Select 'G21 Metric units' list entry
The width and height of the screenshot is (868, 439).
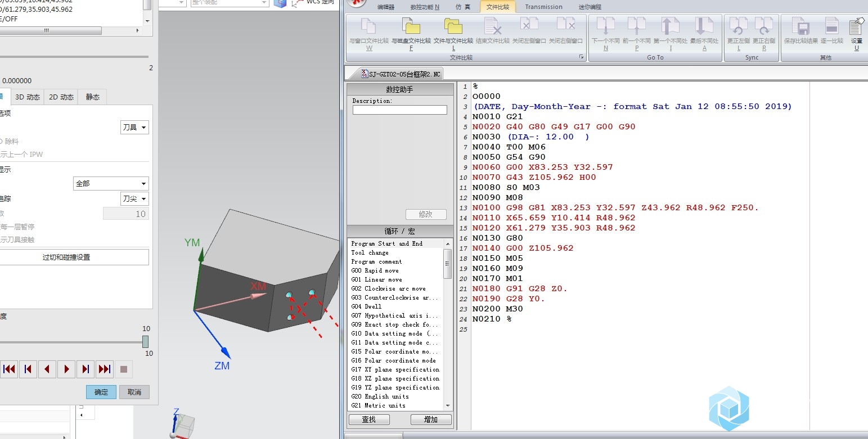(x=378, y=405)
